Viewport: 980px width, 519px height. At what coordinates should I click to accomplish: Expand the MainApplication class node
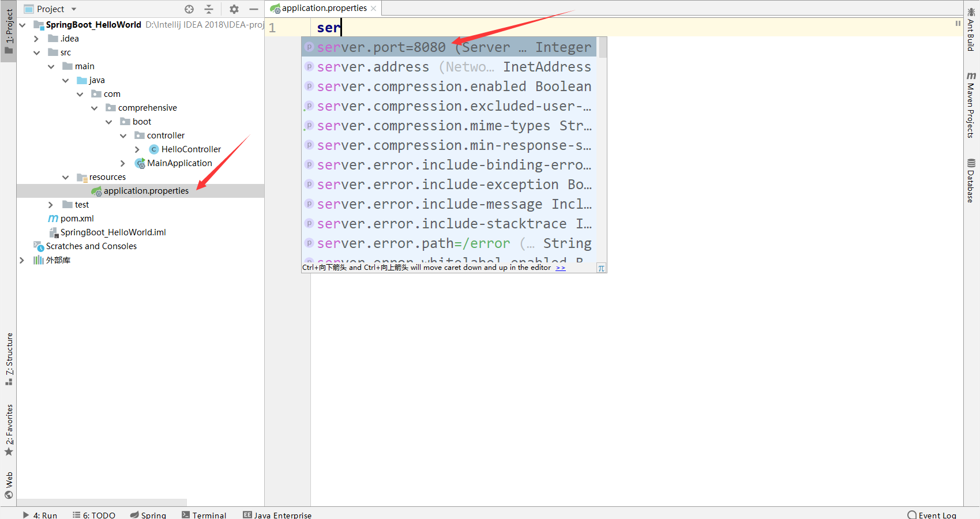pyautogui.click(x=123, y=163)
